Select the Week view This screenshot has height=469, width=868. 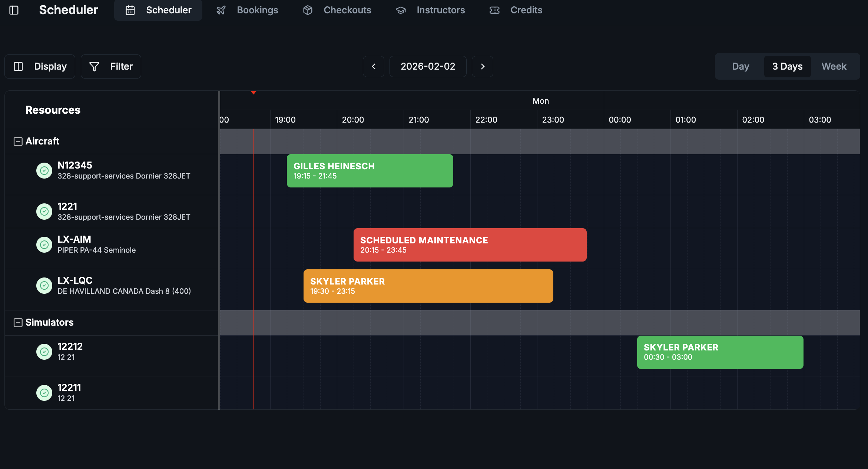pyautogui.click(x=834, y=66)
